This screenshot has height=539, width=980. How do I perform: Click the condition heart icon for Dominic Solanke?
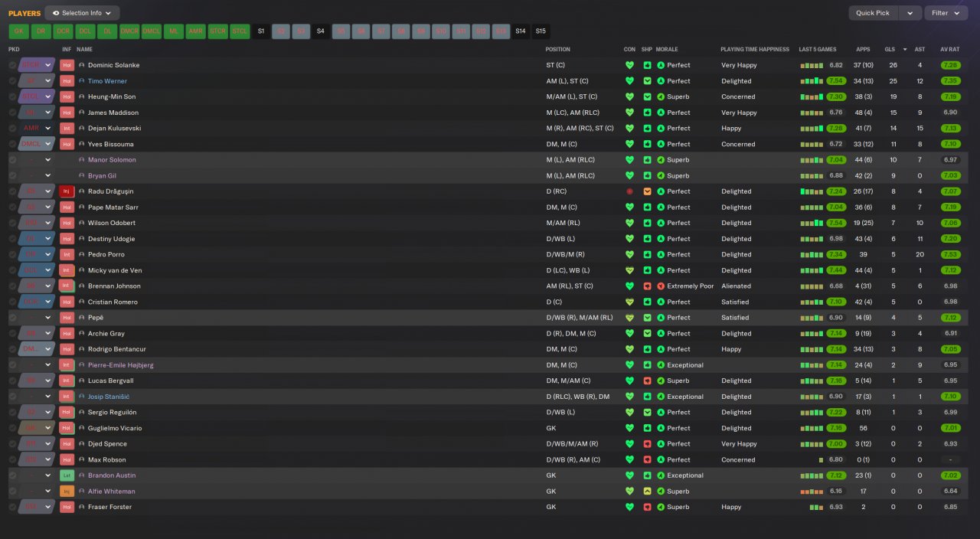[629, 65]
